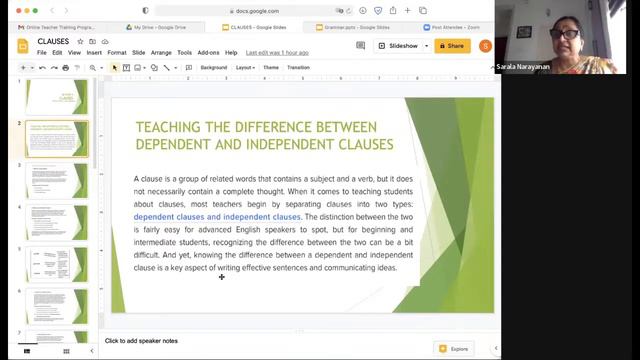Insert an image from toolbar
The image size is (640, 360).
(x=138, y=68)
